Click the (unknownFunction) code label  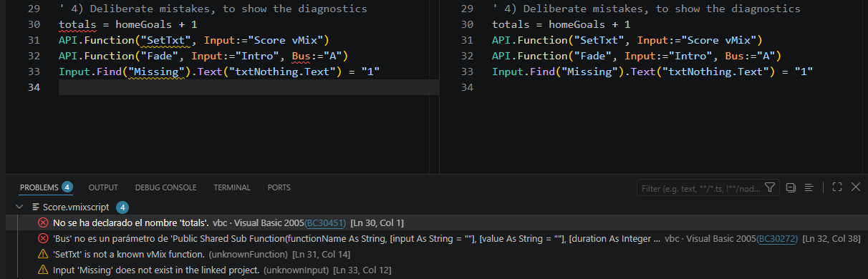(247, 254)
